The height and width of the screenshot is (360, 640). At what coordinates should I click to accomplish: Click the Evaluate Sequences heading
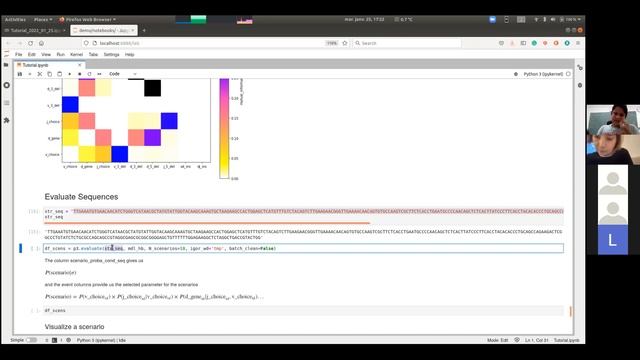(81, 197)
